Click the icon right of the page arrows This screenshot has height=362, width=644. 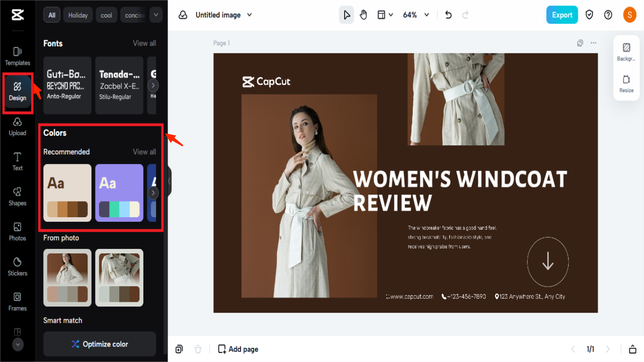tap(632, 349)
